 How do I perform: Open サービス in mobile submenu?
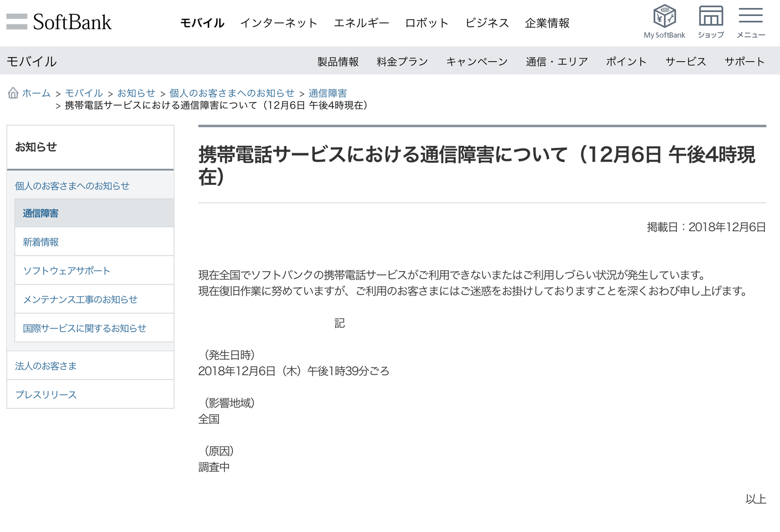(x=686, y=62)
